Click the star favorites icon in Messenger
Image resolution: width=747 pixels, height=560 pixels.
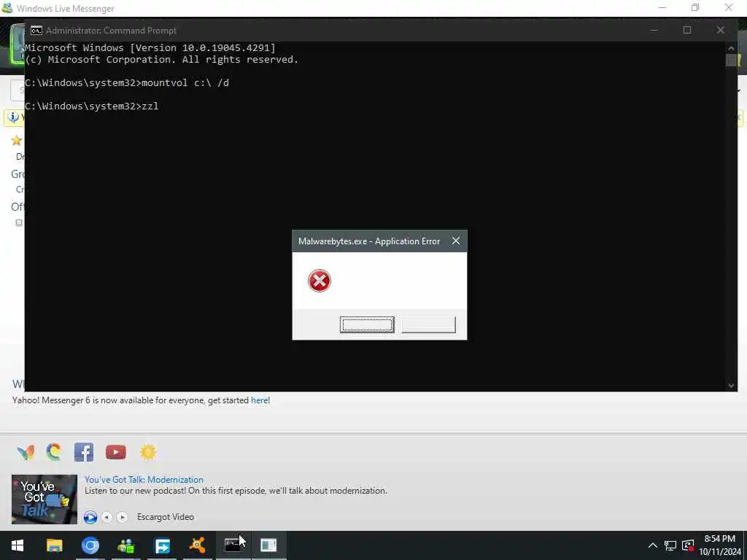click(x=17, y=141)
